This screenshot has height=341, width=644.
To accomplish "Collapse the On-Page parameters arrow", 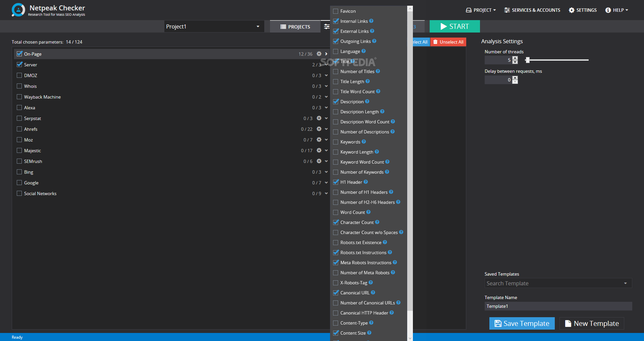I will point(326,54).
